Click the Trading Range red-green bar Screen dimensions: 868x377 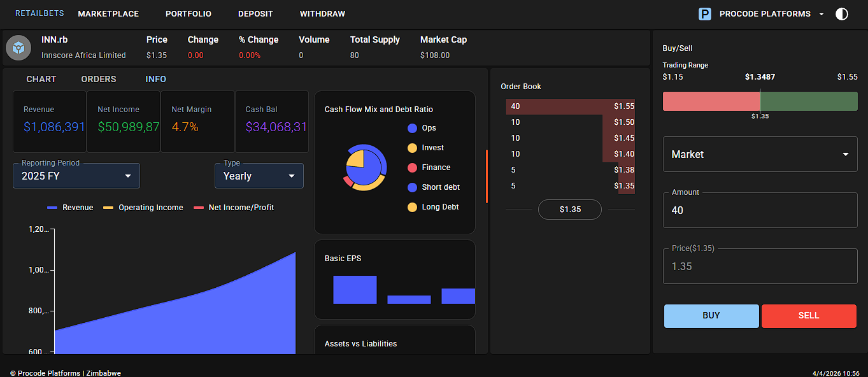click(760, 101)
